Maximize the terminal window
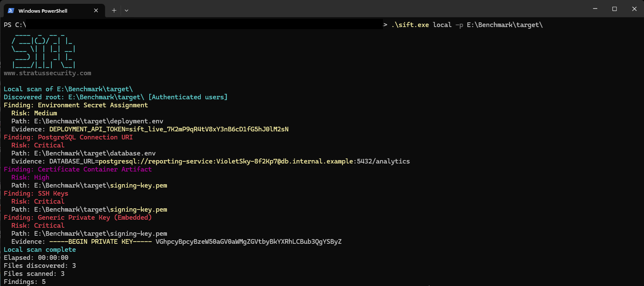The width and height of the screenshot is (644, 286). click(x=614, y=9)
